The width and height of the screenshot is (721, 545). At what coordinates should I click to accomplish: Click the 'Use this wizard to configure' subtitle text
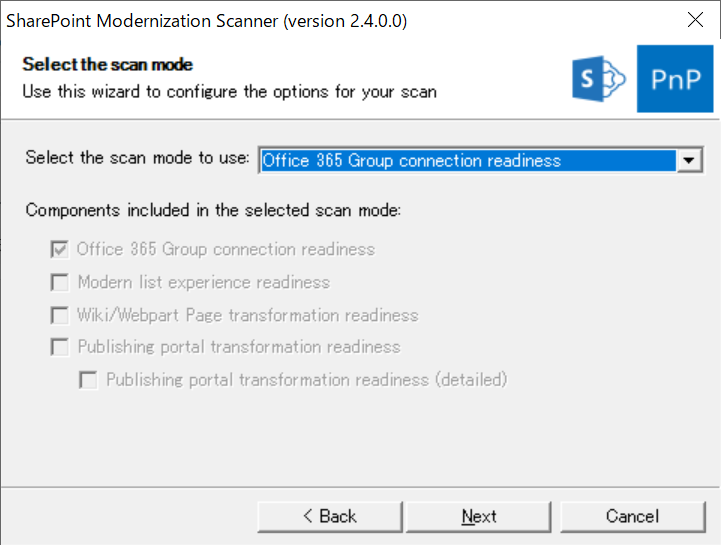point(229,91)
